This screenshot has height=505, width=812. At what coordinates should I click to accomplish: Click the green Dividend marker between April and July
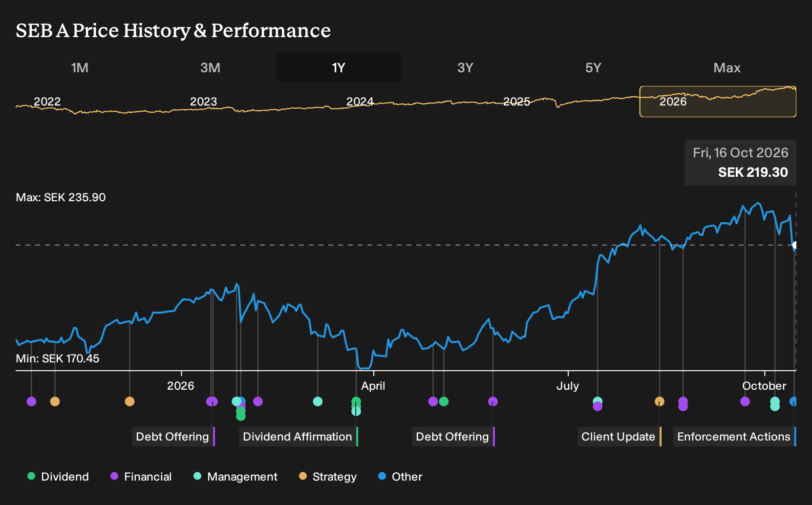click(444, 401)
